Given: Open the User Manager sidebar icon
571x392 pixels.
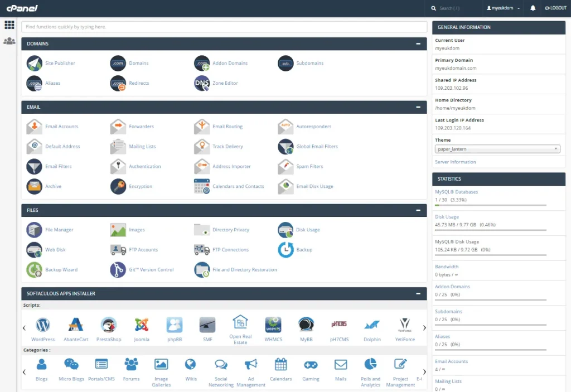Looking at the screenshot, I should [9, 41].
